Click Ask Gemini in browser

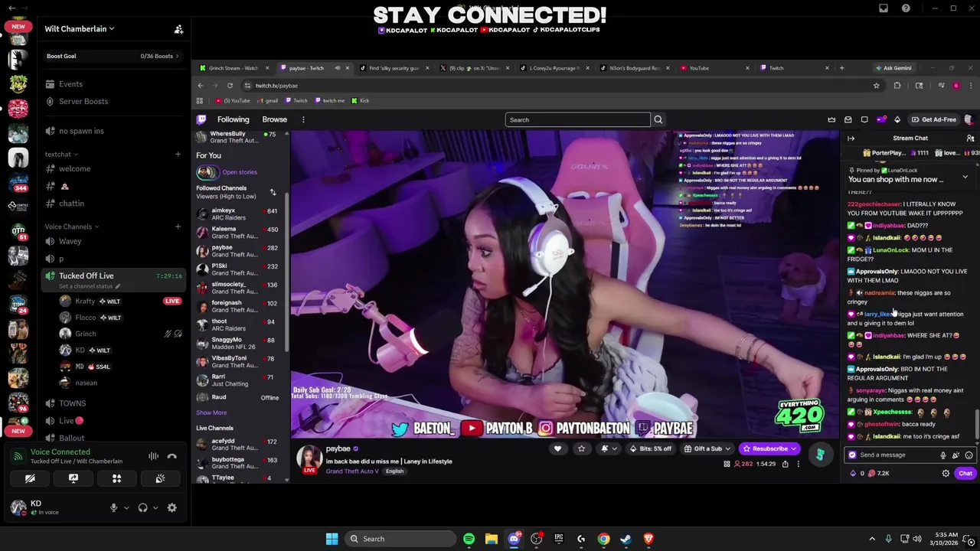(x=893, y=68)
